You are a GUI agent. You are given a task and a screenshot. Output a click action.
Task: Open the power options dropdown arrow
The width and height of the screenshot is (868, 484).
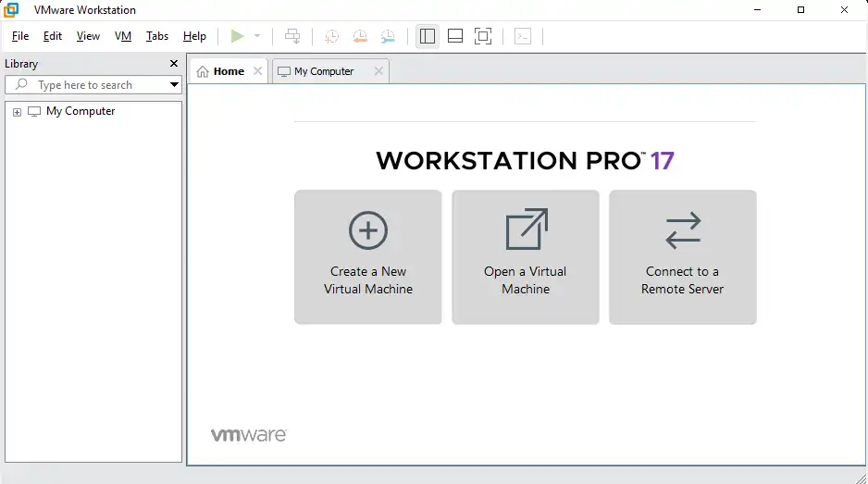257,36
